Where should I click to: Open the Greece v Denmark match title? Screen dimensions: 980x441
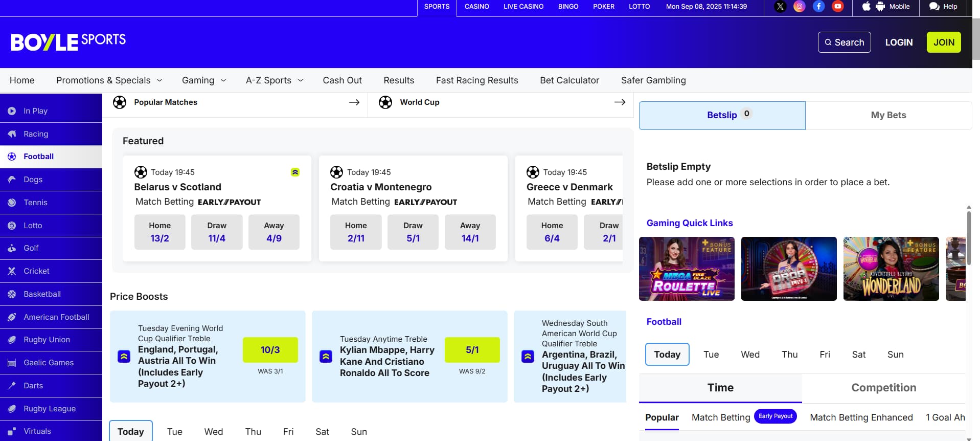click(x=569, y=187)
